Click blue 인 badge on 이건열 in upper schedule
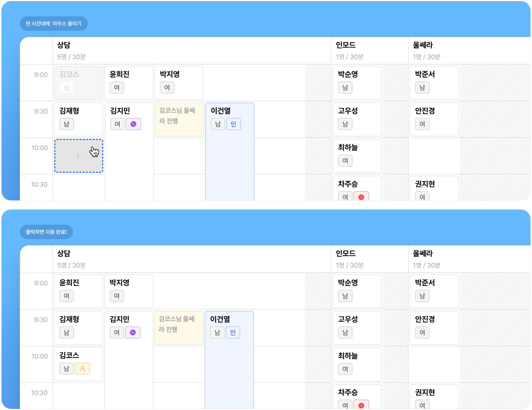 233,124
